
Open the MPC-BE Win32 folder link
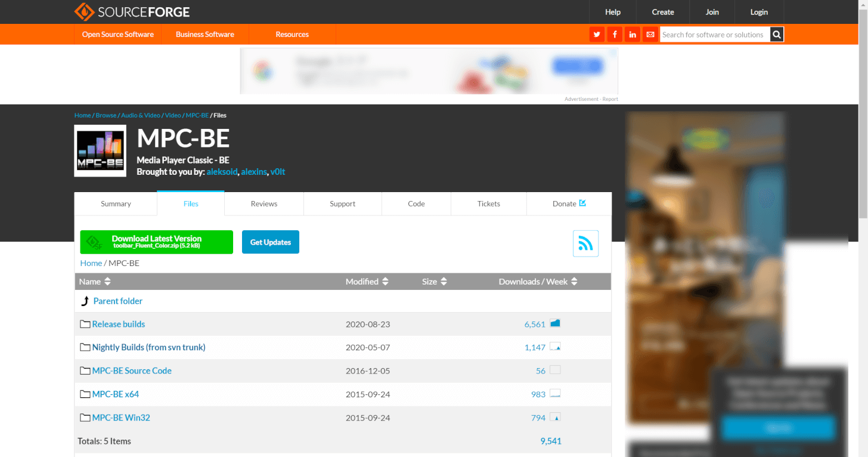[x=121, y=418]
